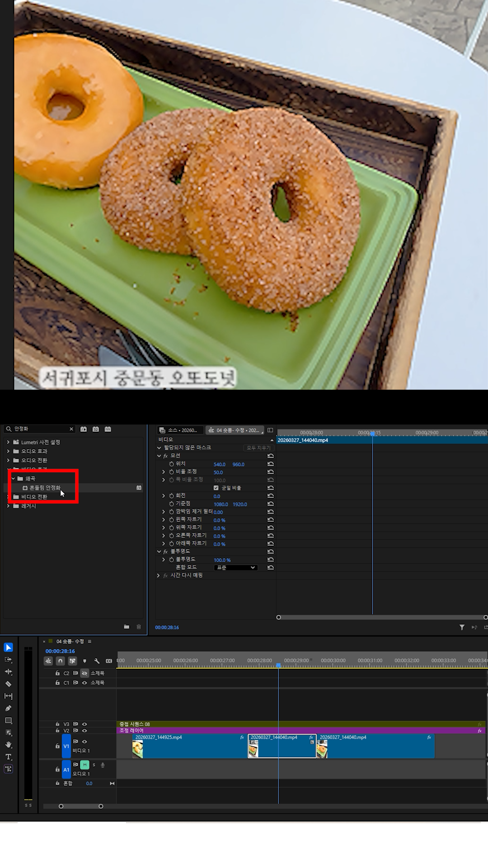
Task: Hide the C1 subtitle track
Action: (84, 683)
